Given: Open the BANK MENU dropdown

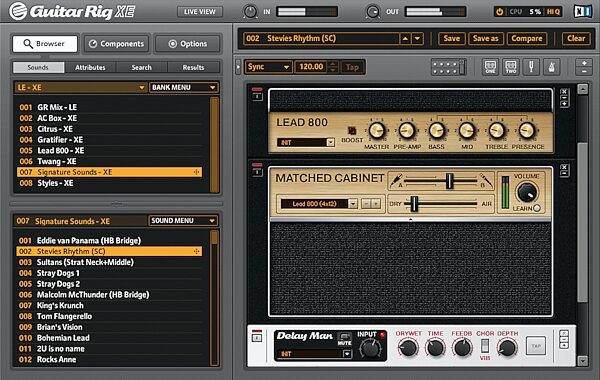Looking at the screenshot, I should pos(184,87).
